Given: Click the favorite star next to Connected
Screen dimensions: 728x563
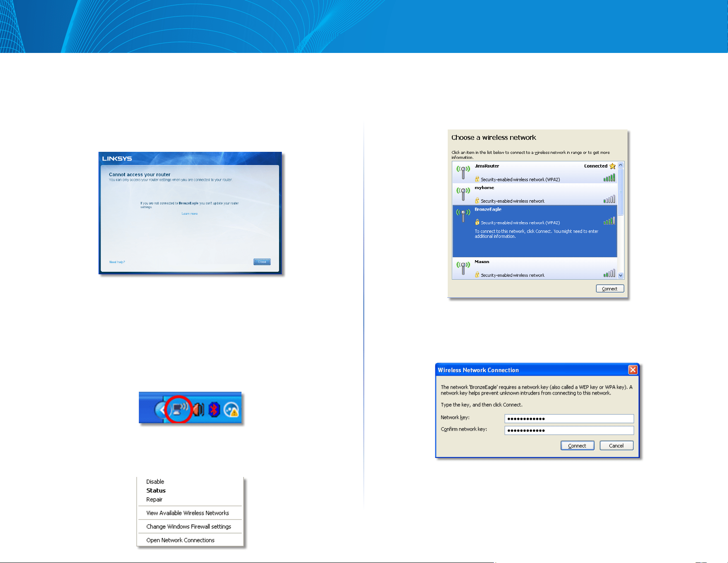Looking at the screenshot, I should click(x=612, y=166).
